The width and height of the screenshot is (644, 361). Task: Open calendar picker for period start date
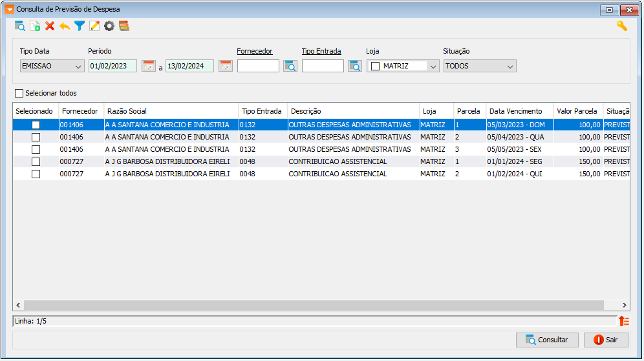[x=148, y=66]
